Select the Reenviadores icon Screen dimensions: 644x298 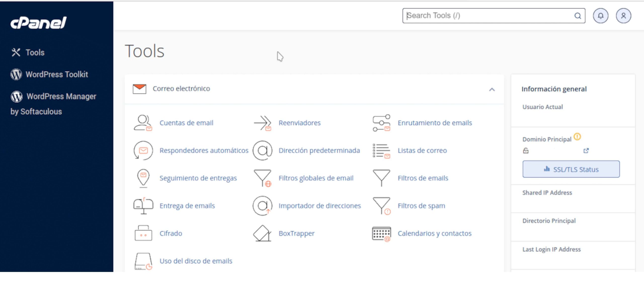pos(263,123)
